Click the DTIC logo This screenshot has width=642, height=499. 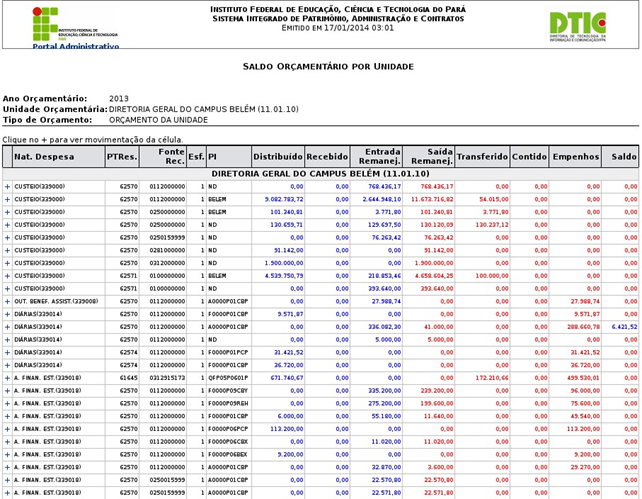tap(578, 27)
